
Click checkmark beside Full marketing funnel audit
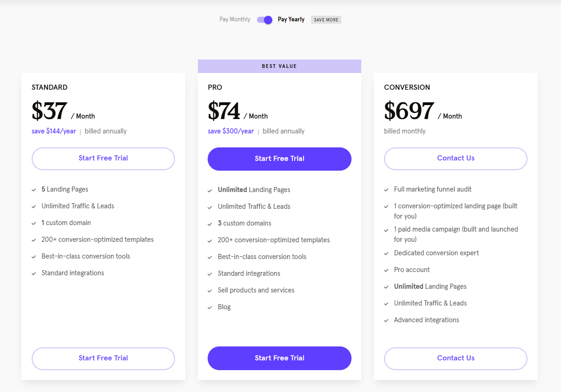point(386,190)
